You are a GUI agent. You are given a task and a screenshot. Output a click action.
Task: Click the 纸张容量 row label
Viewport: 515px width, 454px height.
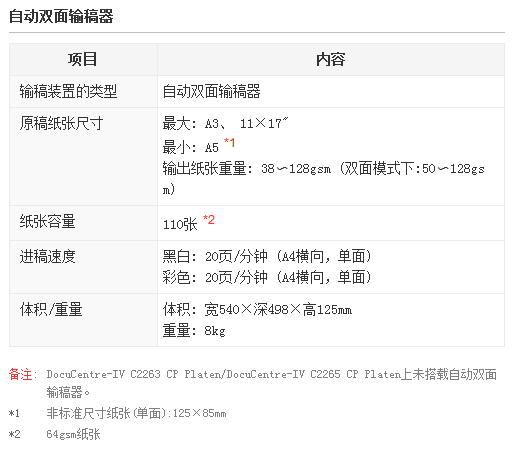point(47,221)
